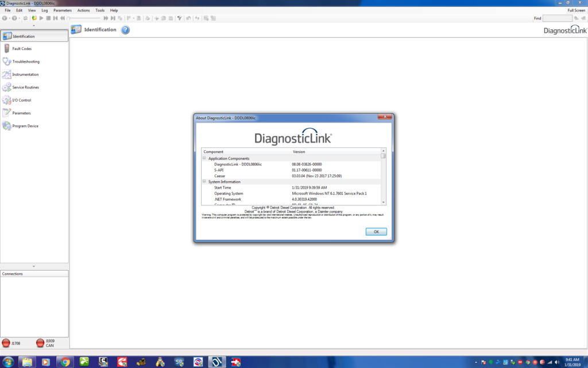This screenshot has height=368, width=588.
Task: Show hidden system tray icons
Action: [476, 362]
